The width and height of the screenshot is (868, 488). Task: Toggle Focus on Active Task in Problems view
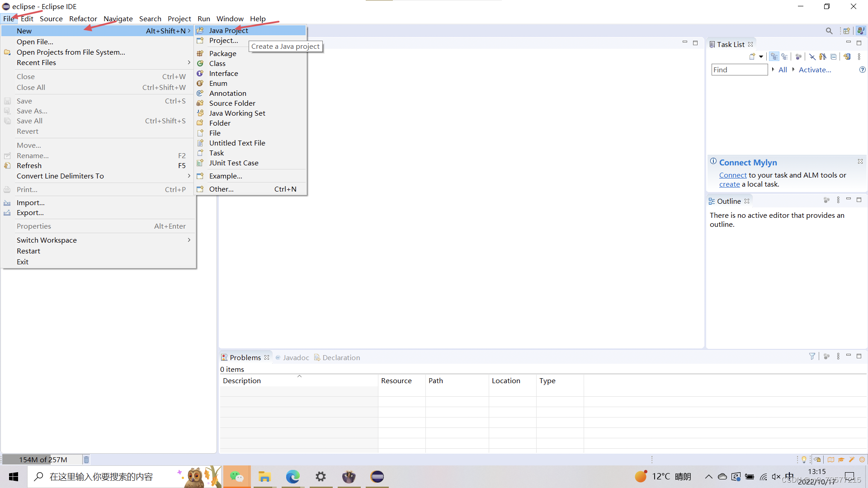pyautogui.click(x=826, y=357)
